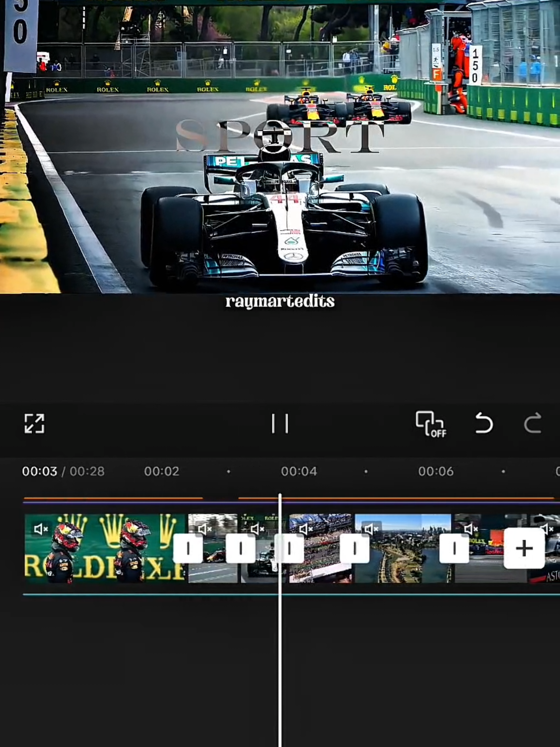
Task: Jump to the 00:06 timeline mark
Action: pos(436,471)
